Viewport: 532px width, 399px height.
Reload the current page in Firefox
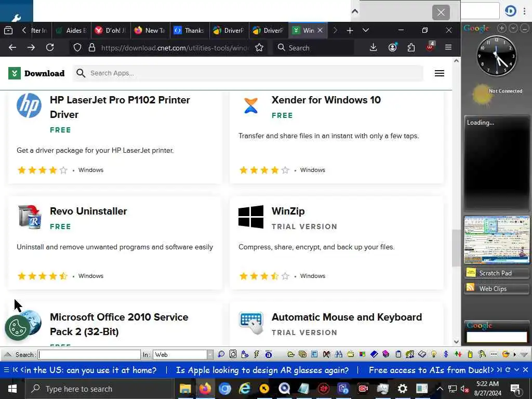tap(50, 47)
